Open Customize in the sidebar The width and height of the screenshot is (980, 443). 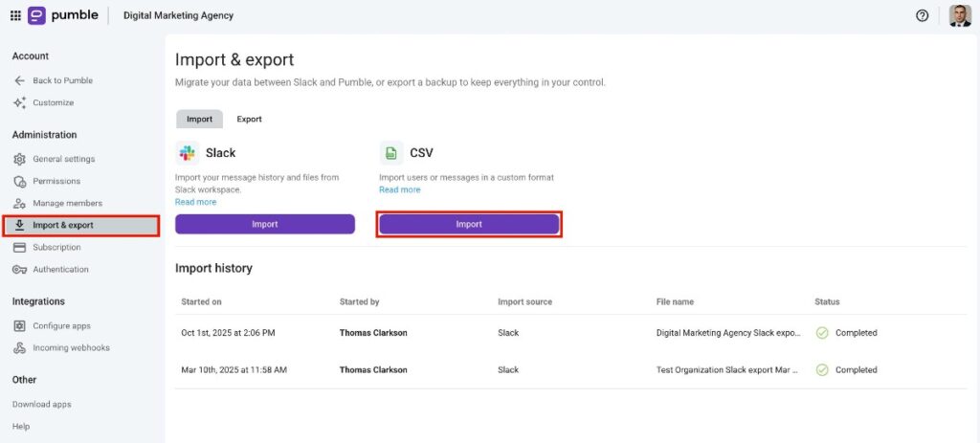click(x=54, y=102)
